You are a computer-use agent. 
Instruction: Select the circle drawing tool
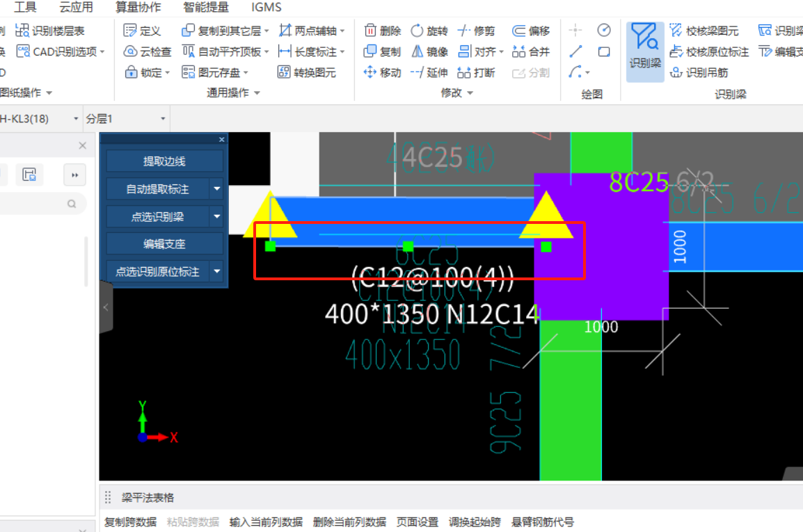pyautogui.click(x=604, y=31)
